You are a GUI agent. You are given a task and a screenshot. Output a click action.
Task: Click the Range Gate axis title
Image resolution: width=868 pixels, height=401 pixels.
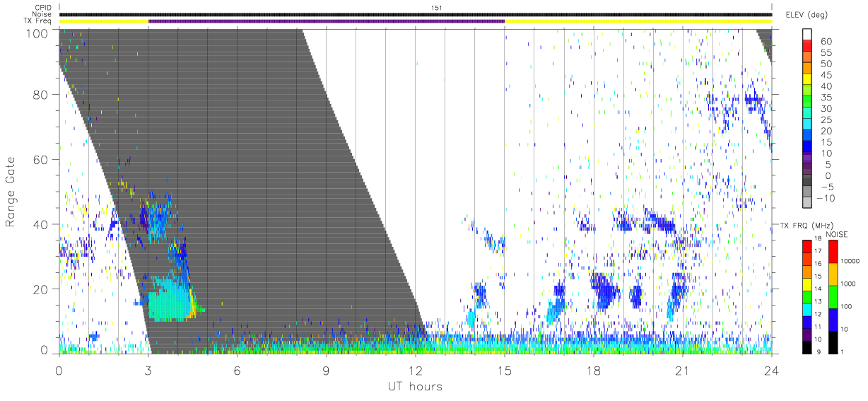[x=11, y=192]
